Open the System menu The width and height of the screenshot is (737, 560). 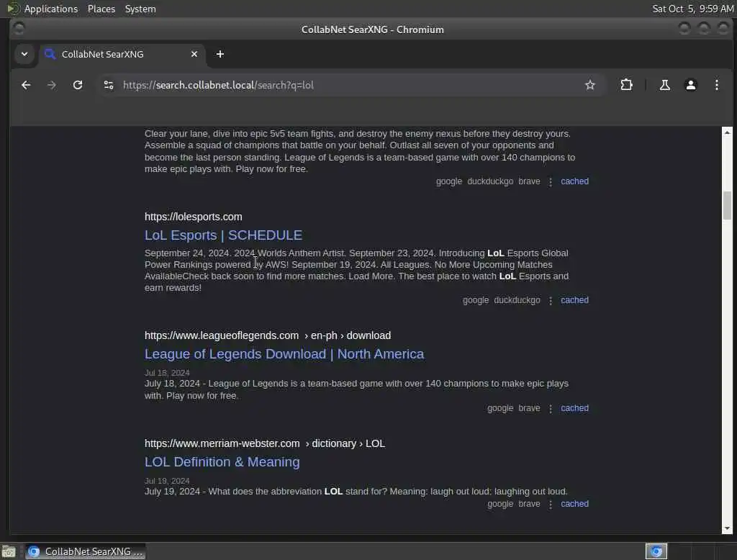coord(140,9)
